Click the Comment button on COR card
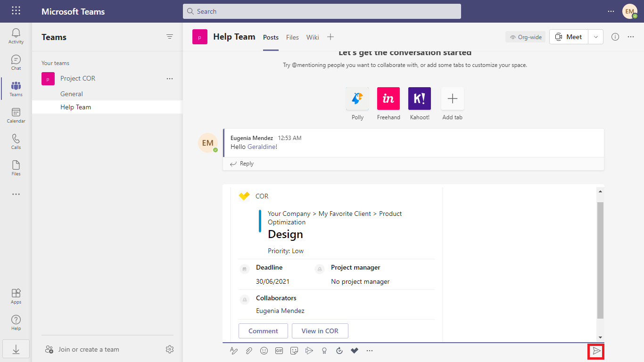644x362 pixels. 263,331
